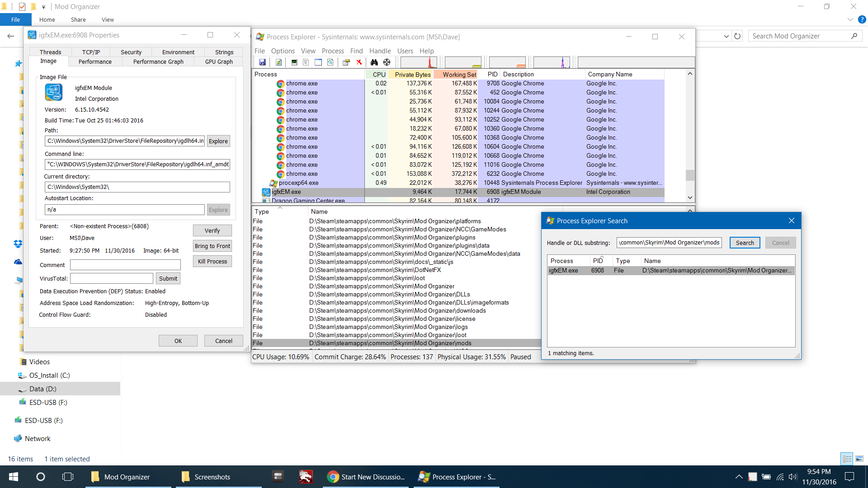This screenshot has width=868, height=488.
Task: Click the binoculars Find Handle icon
Action: 374,62
